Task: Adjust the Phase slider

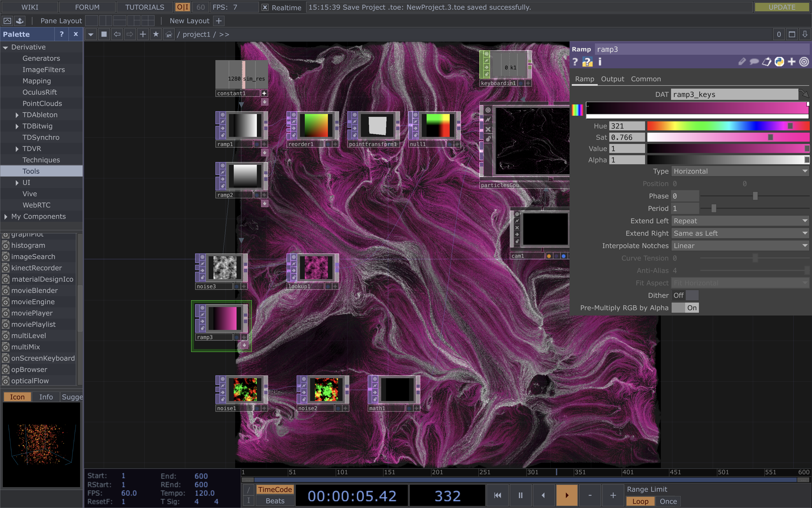Action: pos(754,196)
